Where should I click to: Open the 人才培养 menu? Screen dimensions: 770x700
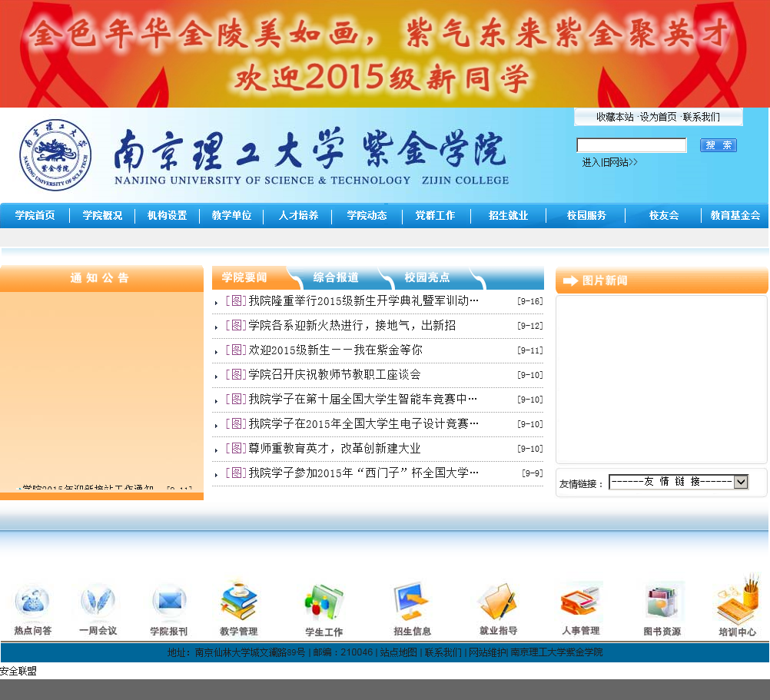297,216
